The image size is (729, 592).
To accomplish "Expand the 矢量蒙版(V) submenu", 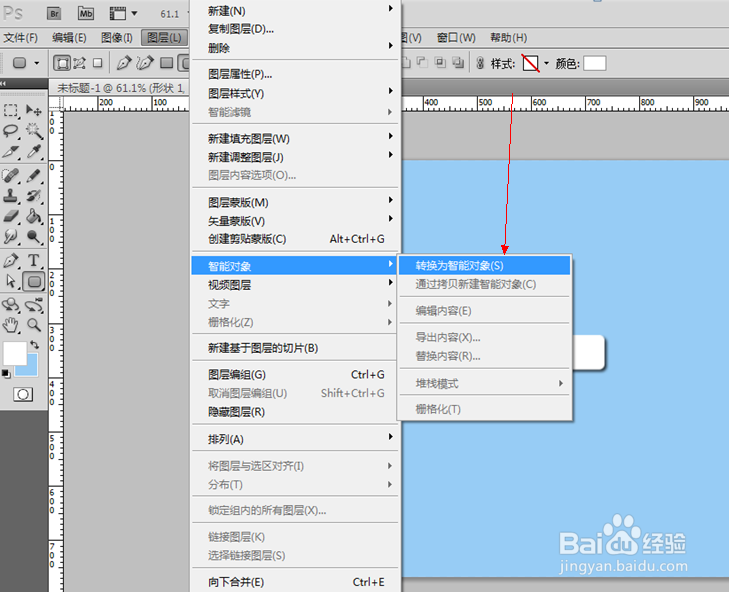I will (296, 221).
